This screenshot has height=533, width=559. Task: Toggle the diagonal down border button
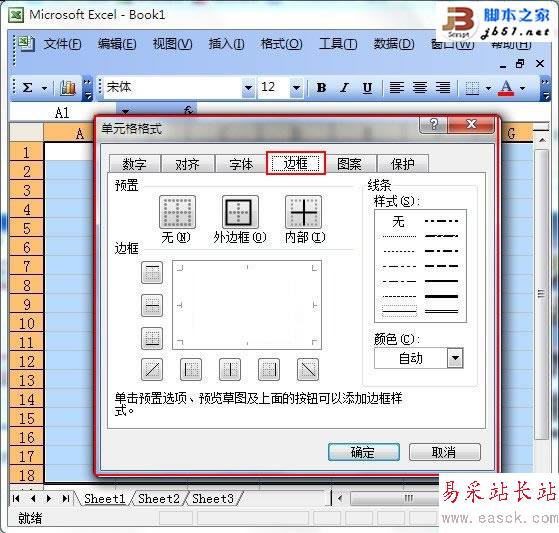point(308,369)
